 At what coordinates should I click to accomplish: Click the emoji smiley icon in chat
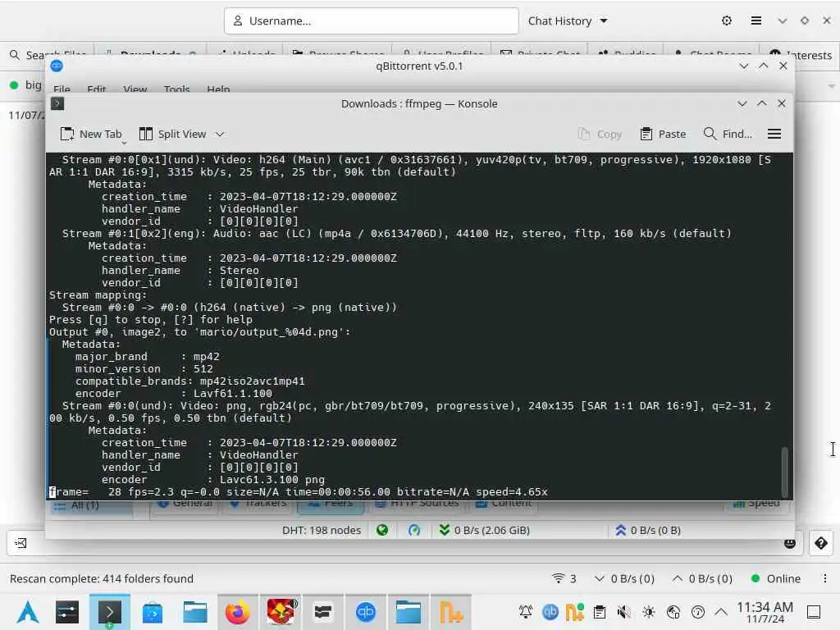790,543
